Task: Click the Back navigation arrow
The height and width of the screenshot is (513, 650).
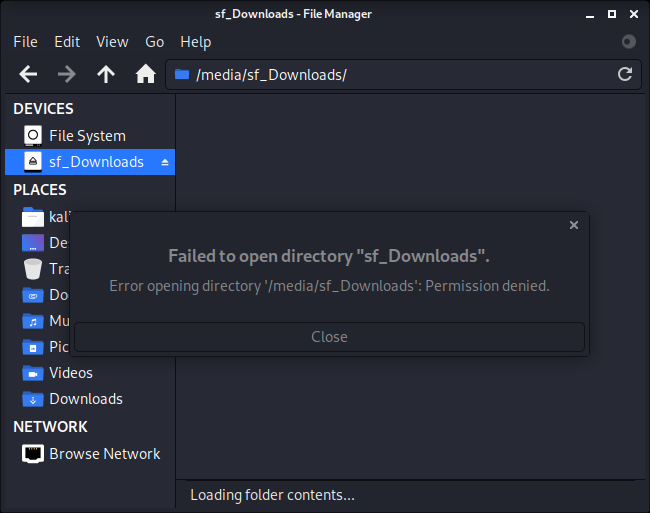Action: click(x=28, y=74)
